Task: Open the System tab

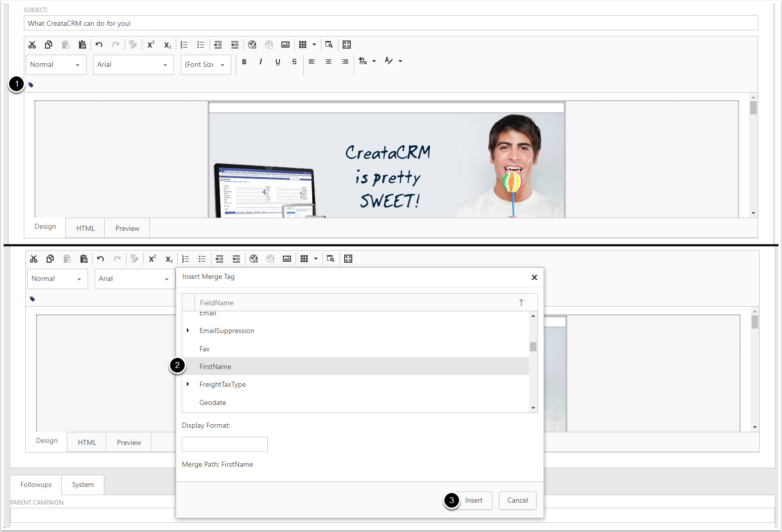Action: pos(83,485)
